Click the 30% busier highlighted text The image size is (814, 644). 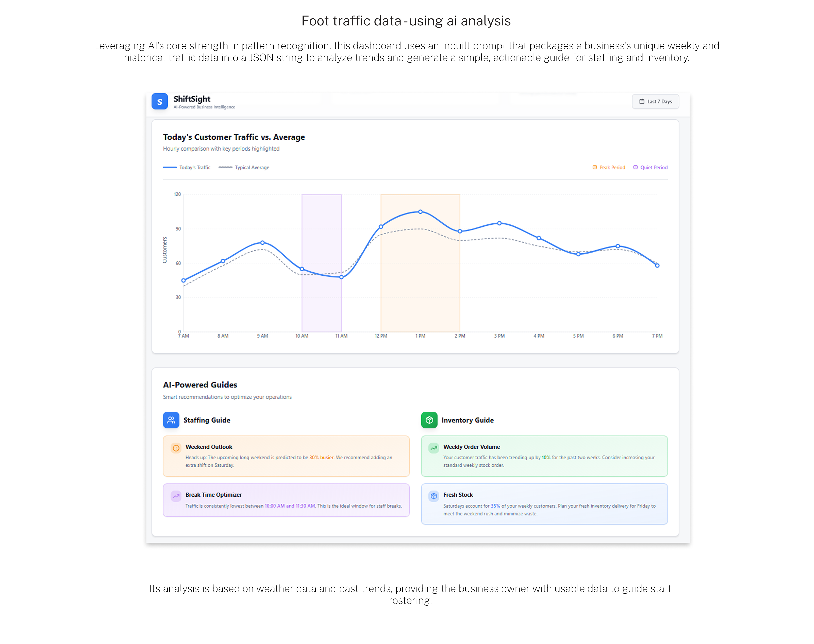tap(321, 457)
